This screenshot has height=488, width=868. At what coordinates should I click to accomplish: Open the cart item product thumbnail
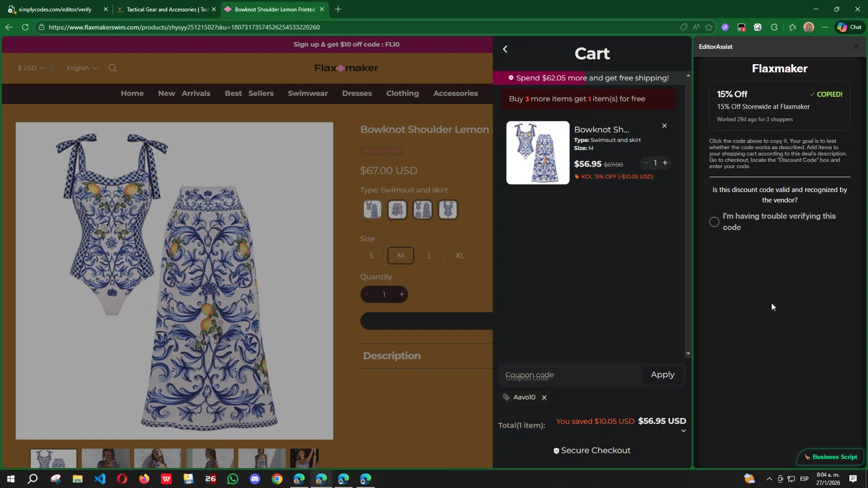coord(538,153)
